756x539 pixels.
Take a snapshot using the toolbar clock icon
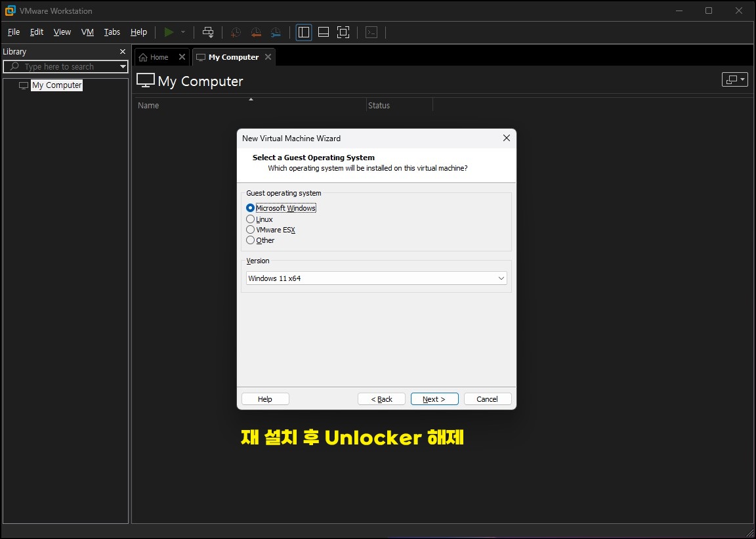(236, 32)
